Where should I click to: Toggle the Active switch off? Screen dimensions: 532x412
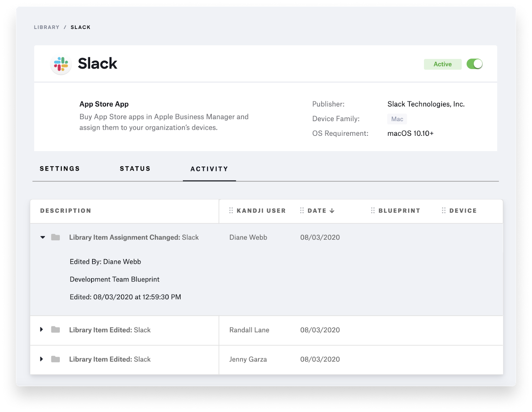[475, 64]
